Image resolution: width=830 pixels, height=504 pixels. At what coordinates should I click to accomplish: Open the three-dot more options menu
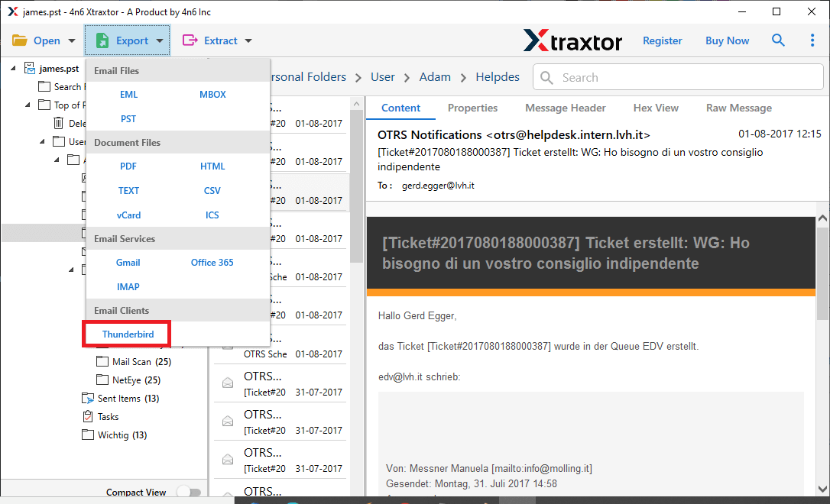click(x=812, y=40)
